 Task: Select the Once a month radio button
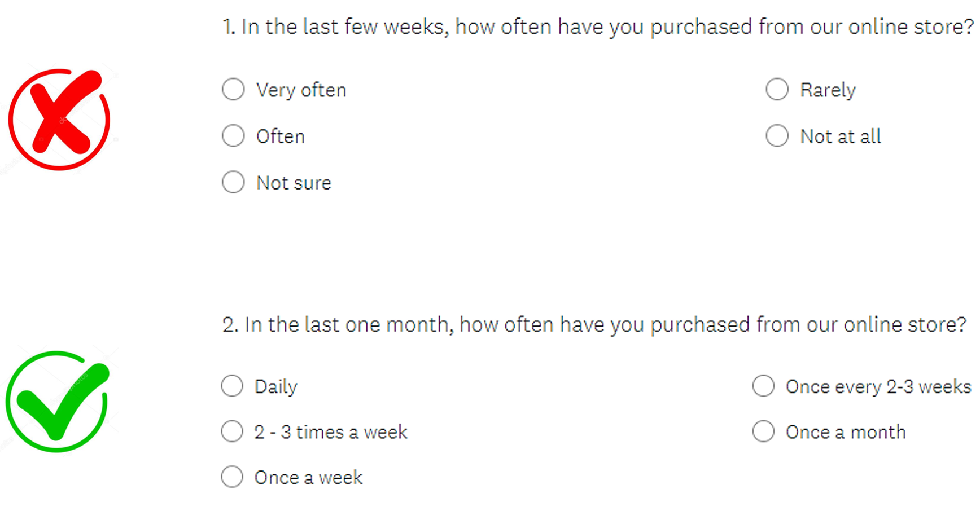pos(763,431)
